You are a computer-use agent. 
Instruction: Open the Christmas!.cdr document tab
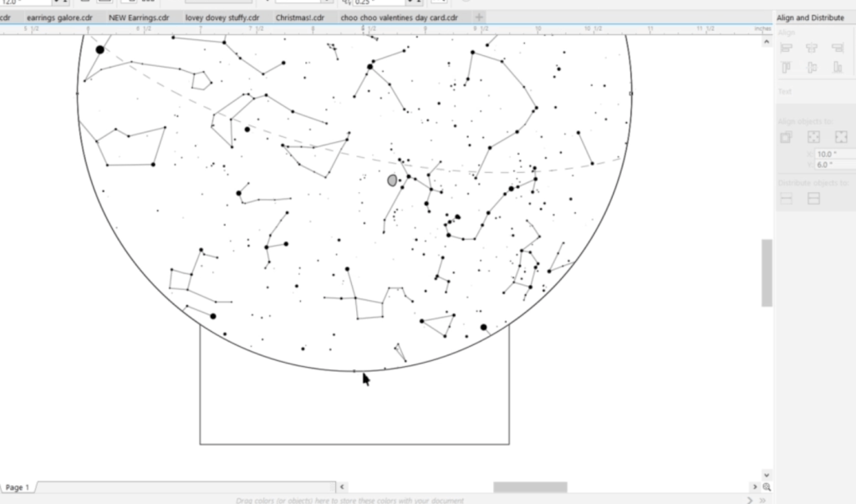(300, 18)
